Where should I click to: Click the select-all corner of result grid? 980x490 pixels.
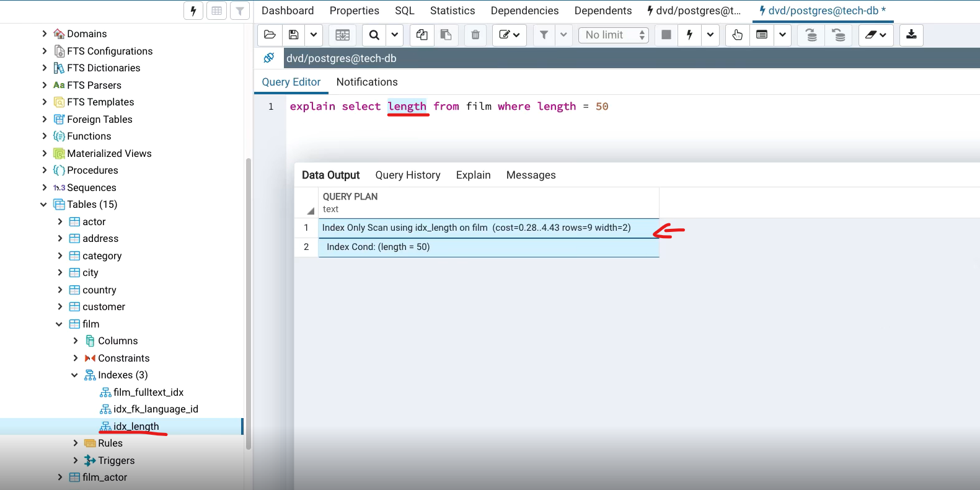pyautogui.click(x=306, y=203)
